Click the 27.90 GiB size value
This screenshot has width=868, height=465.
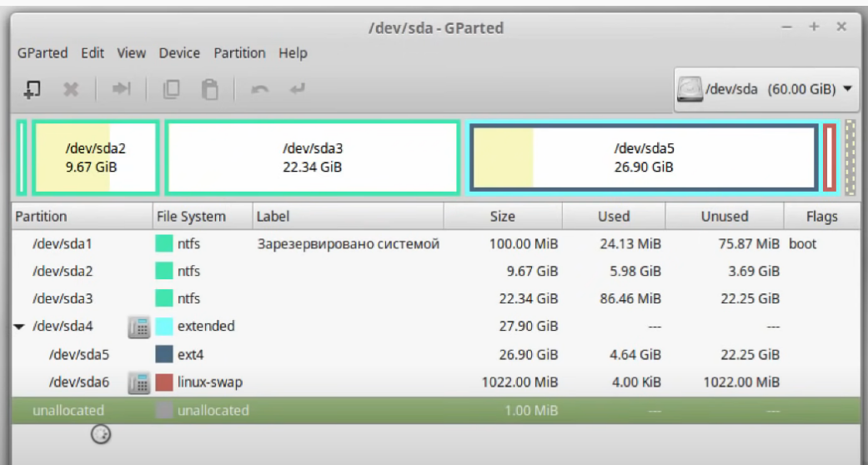(x=529, y=327)
